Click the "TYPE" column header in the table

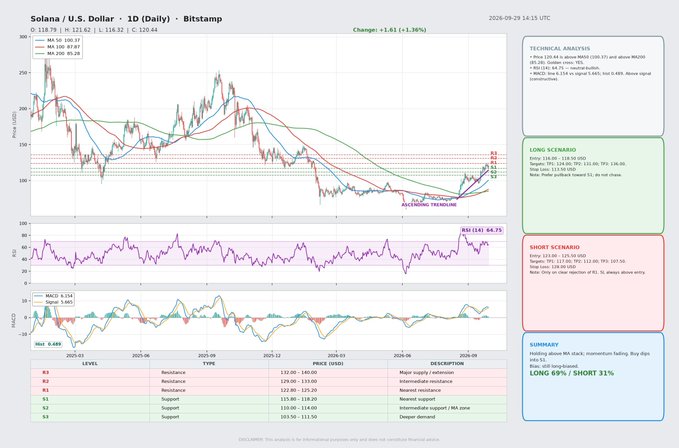209,364
